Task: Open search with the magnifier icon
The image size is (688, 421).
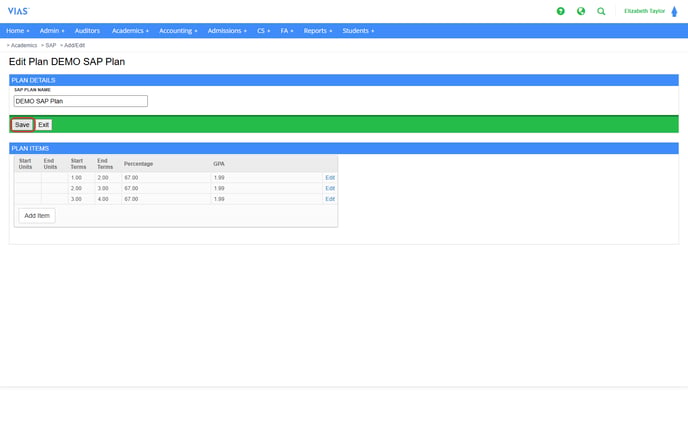Action: (x=601, y=11)
